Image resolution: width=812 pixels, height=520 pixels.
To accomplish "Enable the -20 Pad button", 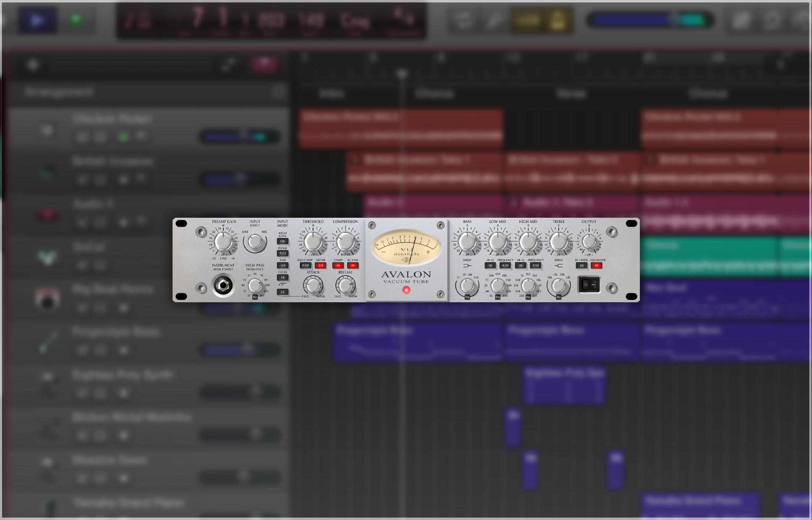I will pyautogui.click(x=283, y=265).
